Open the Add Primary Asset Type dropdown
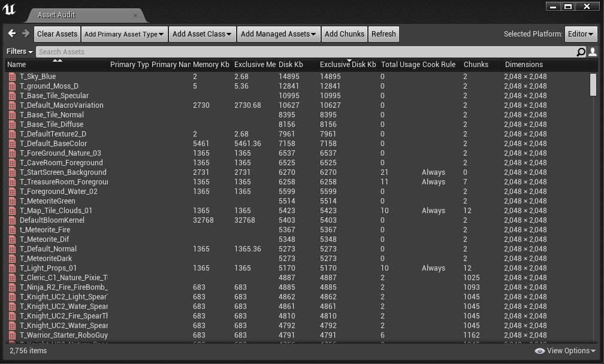The width and height of the screenshot is (604, 364). 124,34
